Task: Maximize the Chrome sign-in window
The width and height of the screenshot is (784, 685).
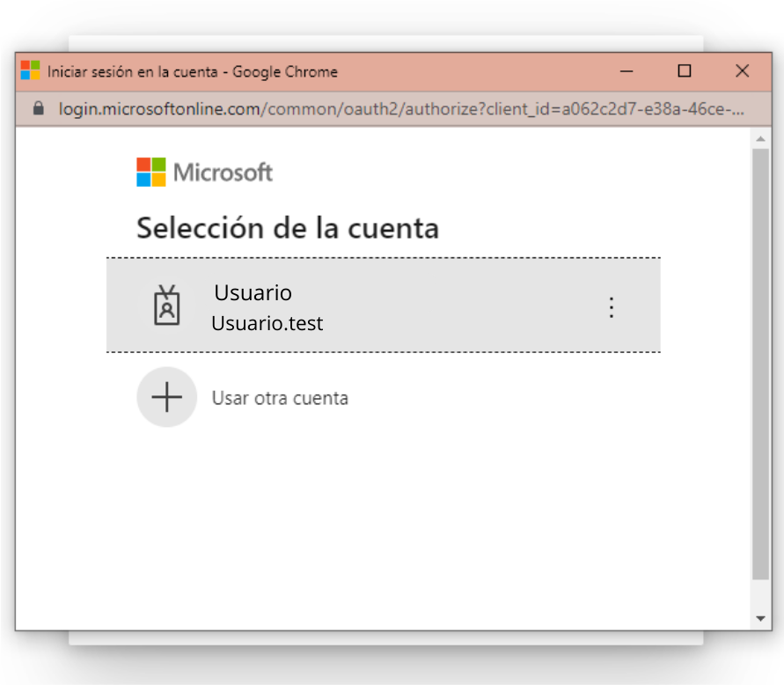Action: [x=684, y=71]
